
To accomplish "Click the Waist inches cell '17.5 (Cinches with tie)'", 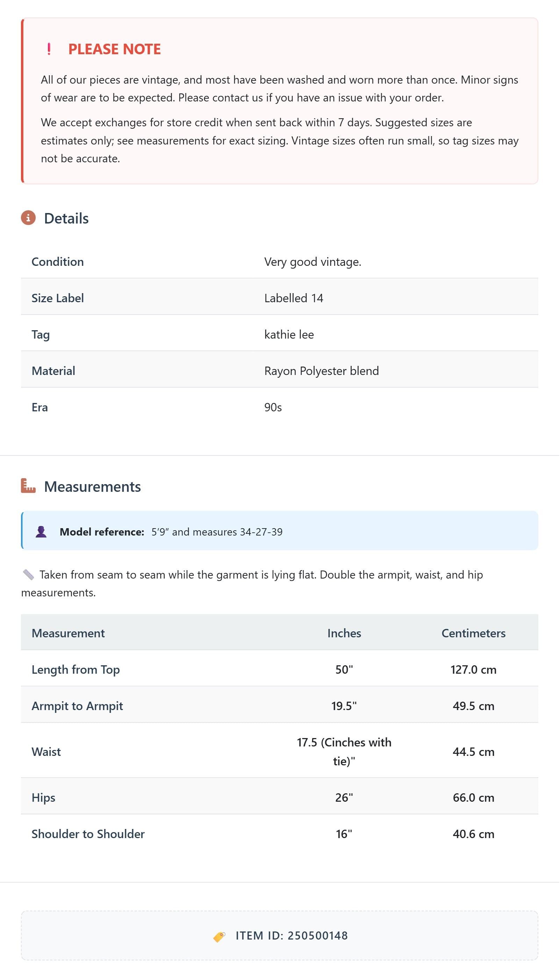I will (344, 752).
